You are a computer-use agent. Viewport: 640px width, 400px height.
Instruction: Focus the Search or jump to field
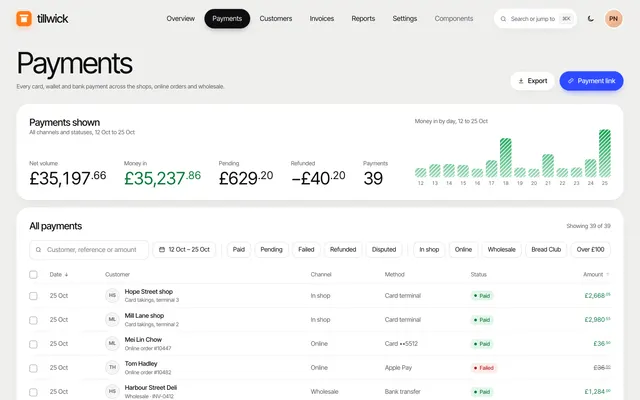[x=536, y=19]
